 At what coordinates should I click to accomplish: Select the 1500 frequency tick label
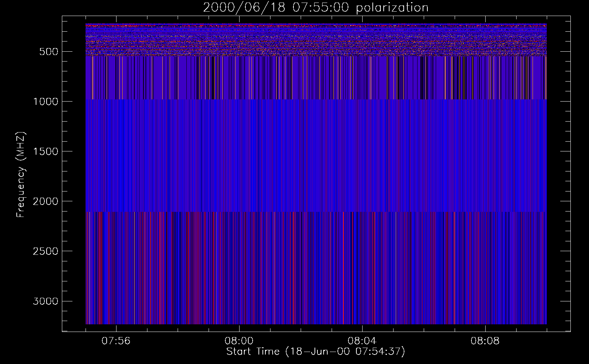click(x=46, y=151)
